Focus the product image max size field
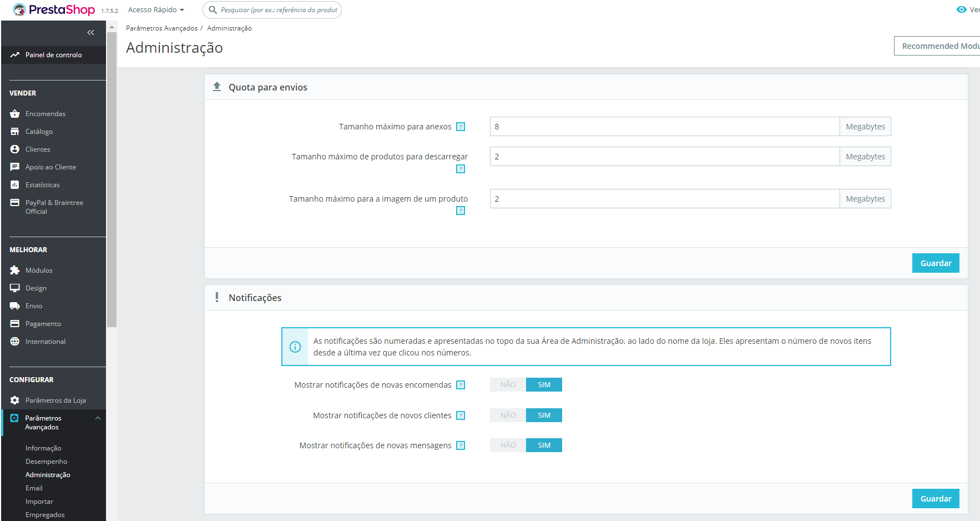This screenshot has height=521, width=980. [665, 199]
